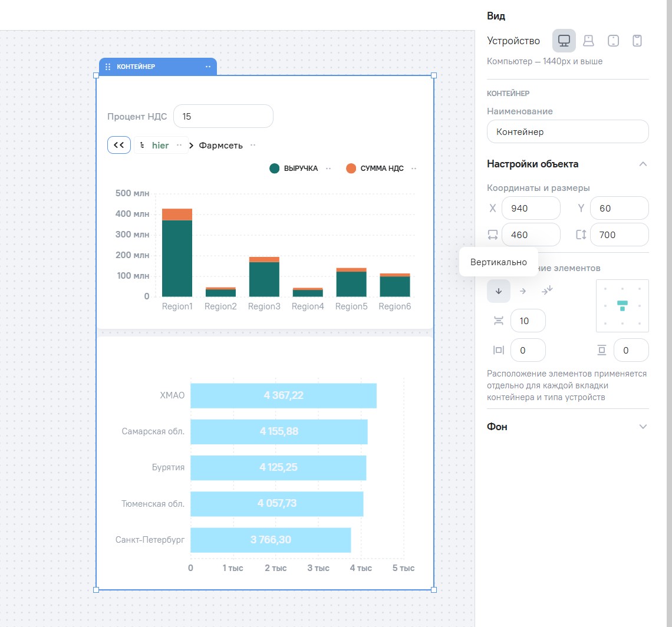Click the Процент НДС input field
Viewport: 672px width, 627px height.
coord(223,117)
